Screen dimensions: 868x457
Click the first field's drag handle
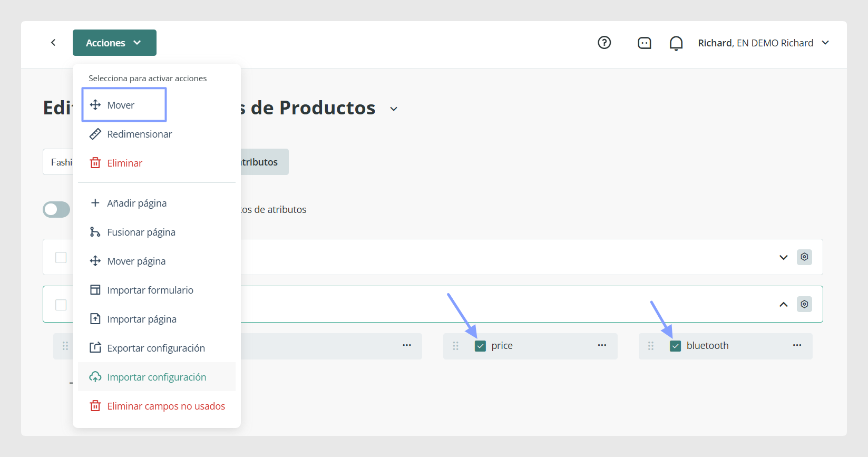click(65, 346)
